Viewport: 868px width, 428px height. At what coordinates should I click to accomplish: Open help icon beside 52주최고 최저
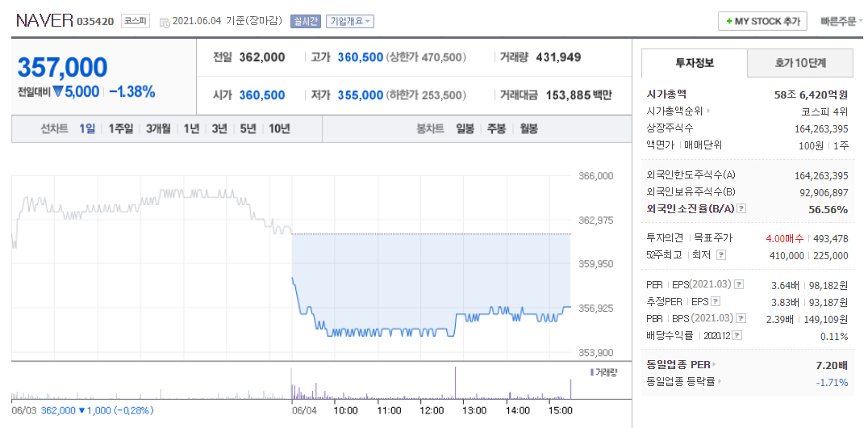pos(720,255)
